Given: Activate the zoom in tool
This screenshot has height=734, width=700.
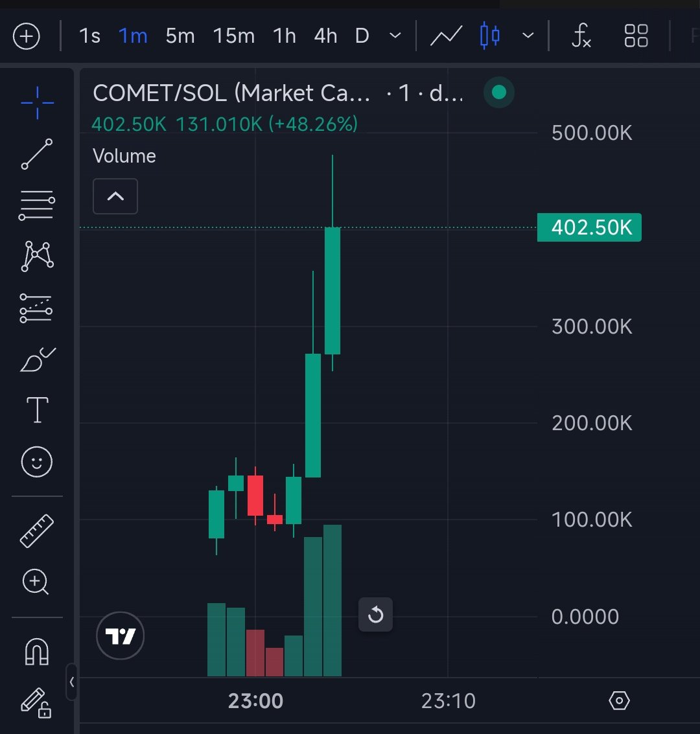Looking at the screenshot, I should pyautogui.click(x=36, y=582).
